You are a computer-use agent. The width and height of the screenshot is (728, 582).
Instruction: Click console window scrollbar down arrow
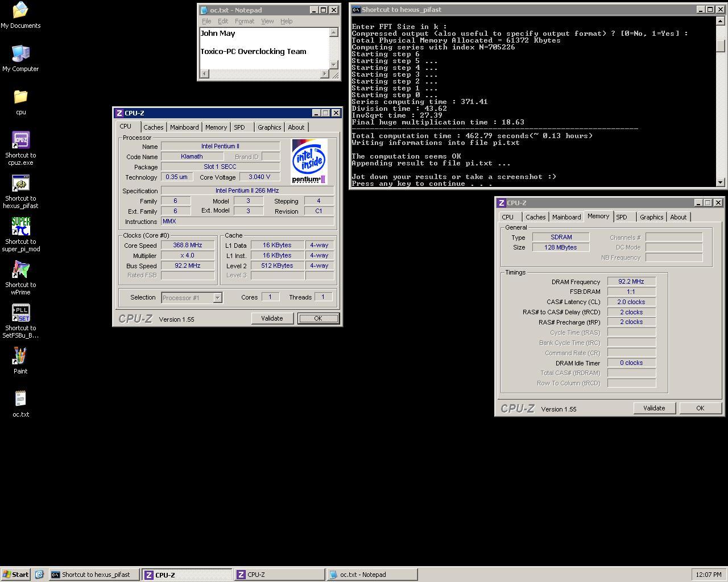pos(721,182)
